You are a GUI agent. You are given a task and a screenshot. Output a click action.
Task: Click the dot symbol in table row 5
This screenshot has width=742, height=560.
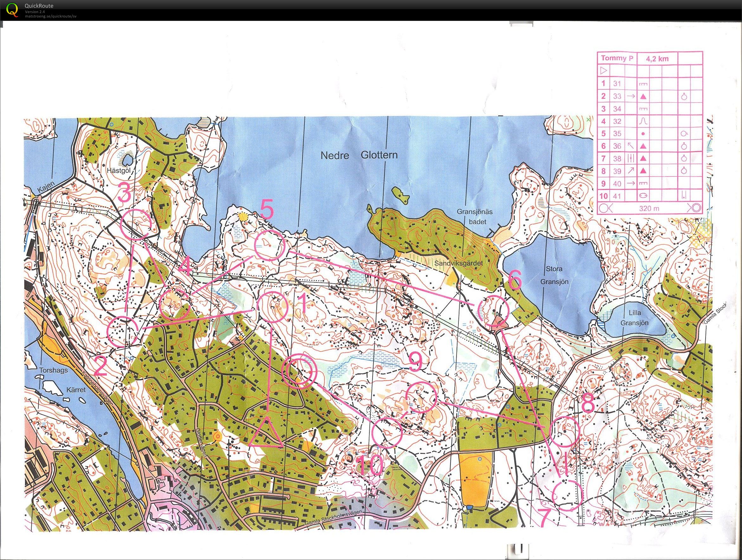pyautogui.click(x=643, y=133)
